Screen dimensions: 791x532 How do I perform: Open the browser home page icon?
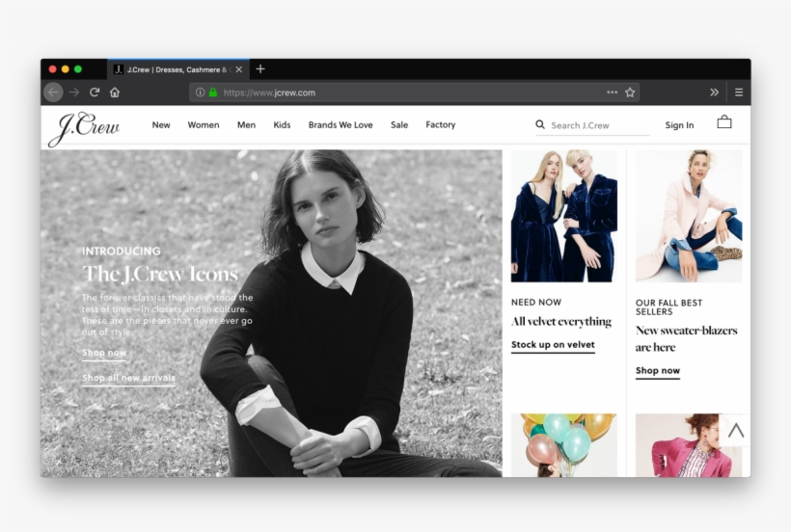point(115,93)
